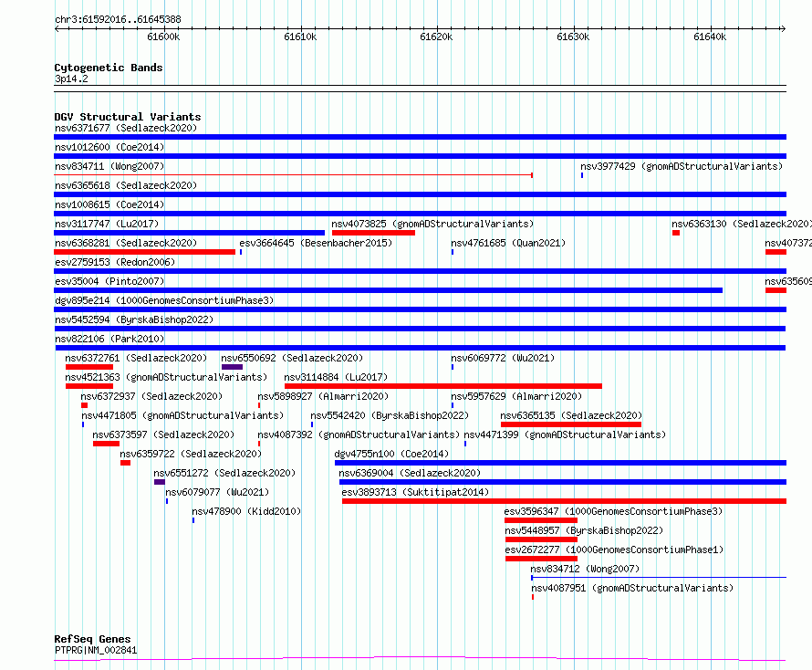This screenshot has height=670, width=812.
Task: Click the nsv4087392 gnomADStructuralVariants label
Action: [359, 434]
